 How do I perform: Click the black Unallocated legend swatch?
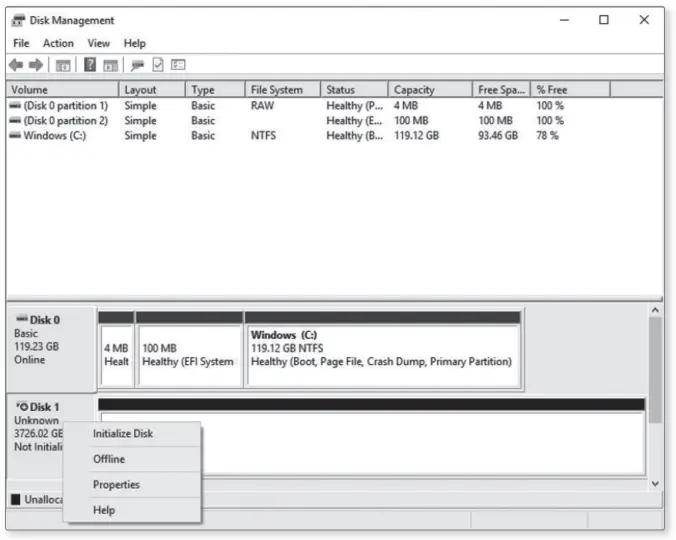click(16, 499)
